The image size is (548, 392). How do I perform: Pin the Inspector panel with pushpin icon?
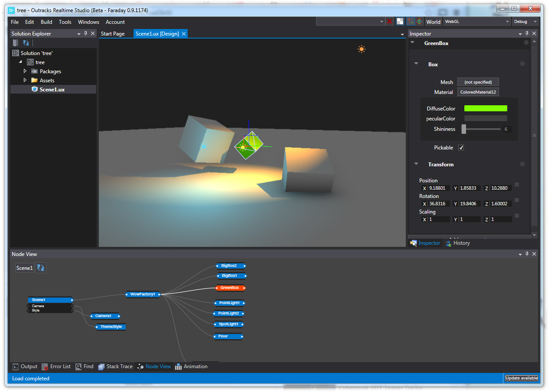click(527, 33)
